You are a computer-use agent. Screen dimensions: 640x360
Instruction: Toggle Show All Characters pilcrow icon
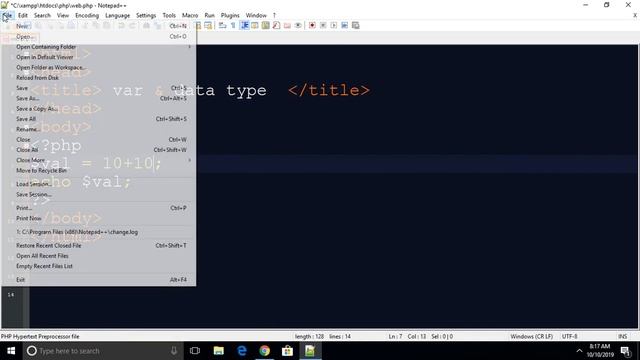click(x=233, y=25)
